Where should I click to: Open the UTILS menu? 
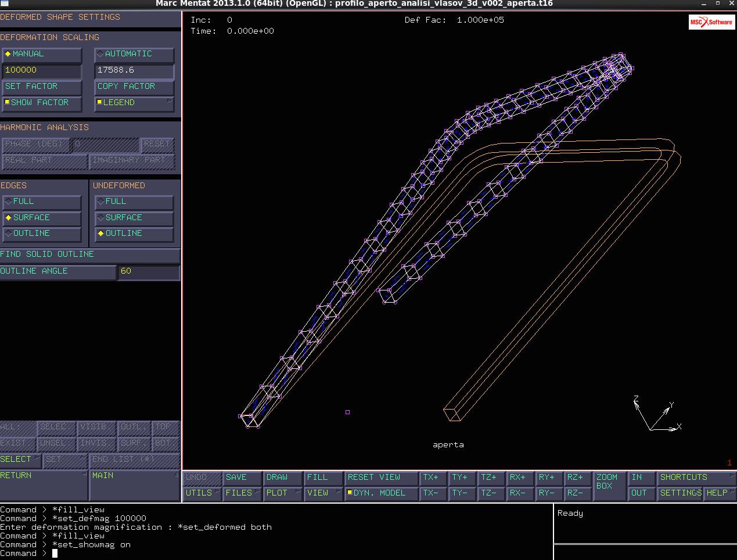pos(203,493)
